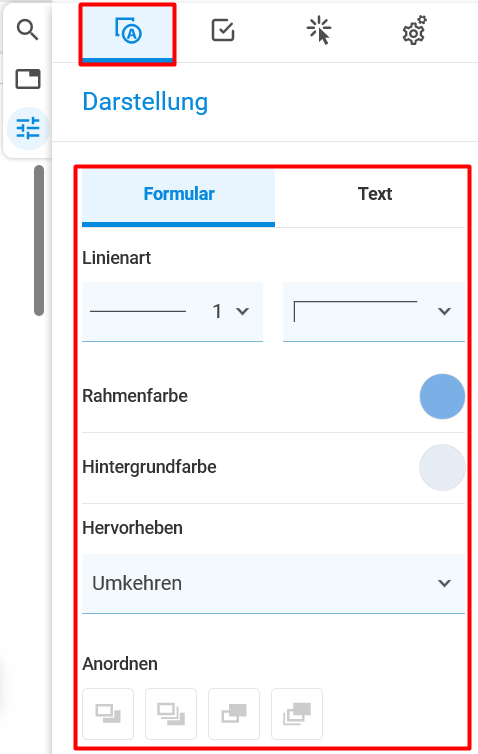Switch to the checkbox options tab icon
Image resolution: width=478 pixels, height=754 pixels.
pyautogui.click(x=223, y=31)
